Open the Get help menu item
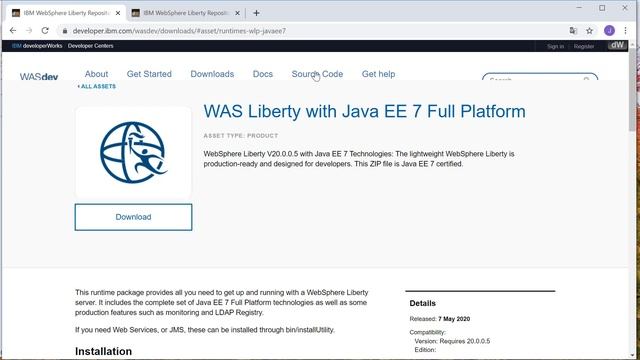The image size is (640, 360). pos(378,74)
